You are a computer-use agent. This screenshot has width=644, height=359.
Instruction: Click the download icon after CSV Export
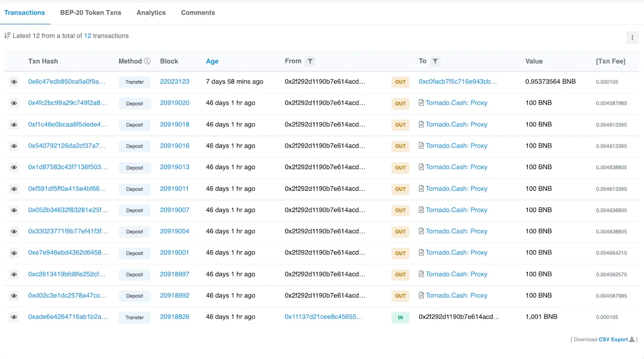[632, 340]
